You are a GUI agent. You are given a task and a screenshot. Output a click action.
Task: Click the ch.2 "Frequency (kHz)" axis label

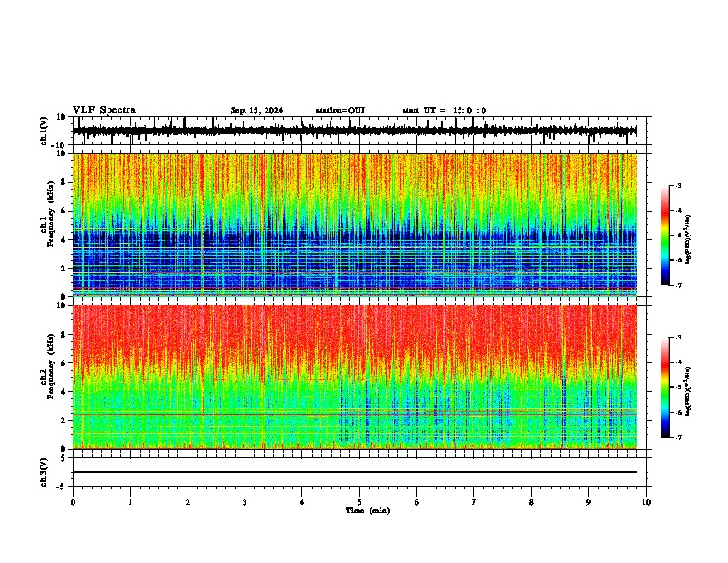[x=51, y=366]
